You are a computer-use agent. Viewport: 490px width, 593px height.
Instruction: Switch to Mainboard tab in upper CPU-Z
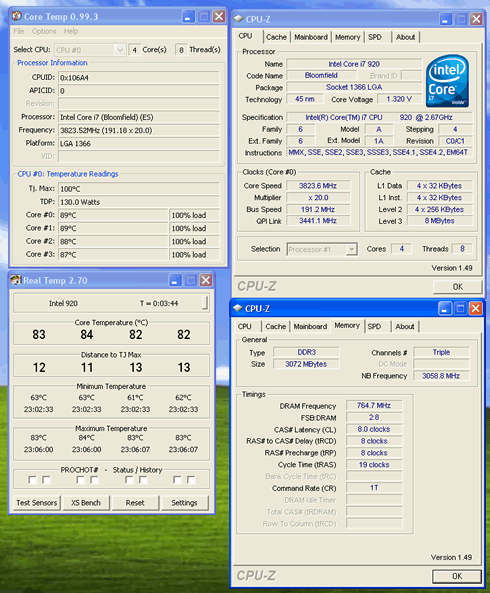click(x=311, y=37)
